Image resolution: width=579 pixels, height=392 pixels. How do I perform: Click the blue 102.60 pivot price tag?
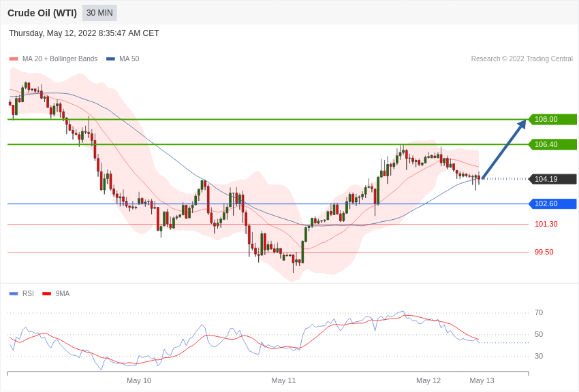click(x=552, y=203)
